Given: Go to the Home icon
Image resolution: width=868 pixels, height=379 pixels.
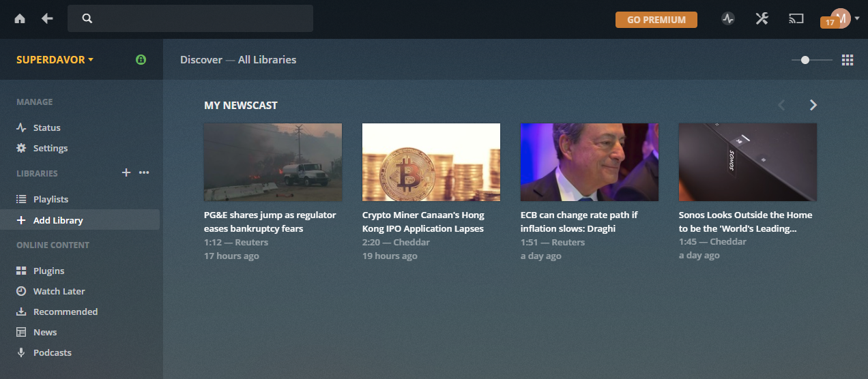Looking at the screenshot, I should (x=20, y=19).
